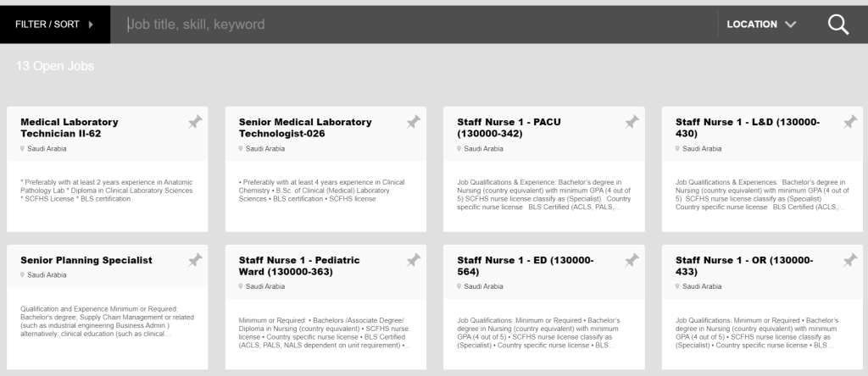Open Staff Nurse 1 - ED (130000-564) listing
Viewport: 868px width, 376px height.
tap(525, 265)
